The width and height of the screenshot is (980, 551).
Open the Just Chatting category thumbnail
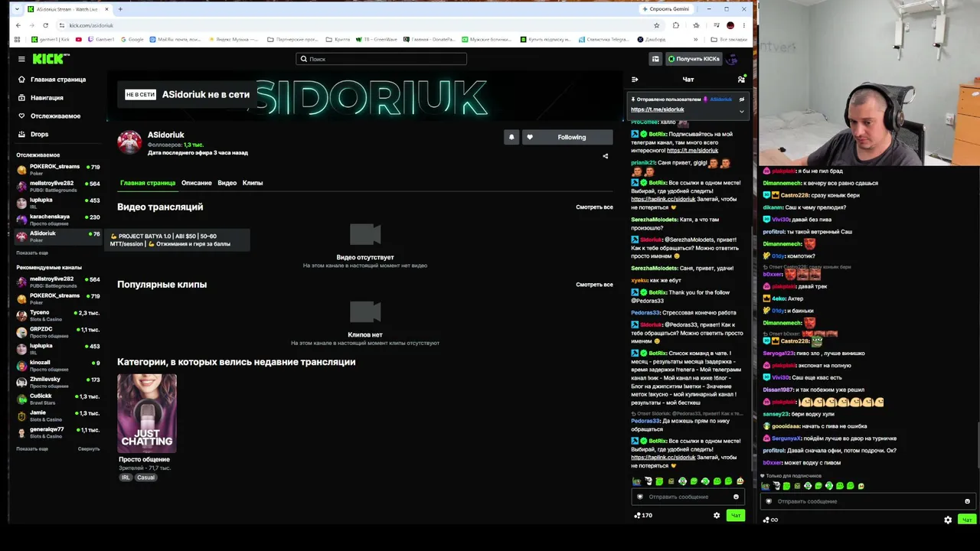147,413
